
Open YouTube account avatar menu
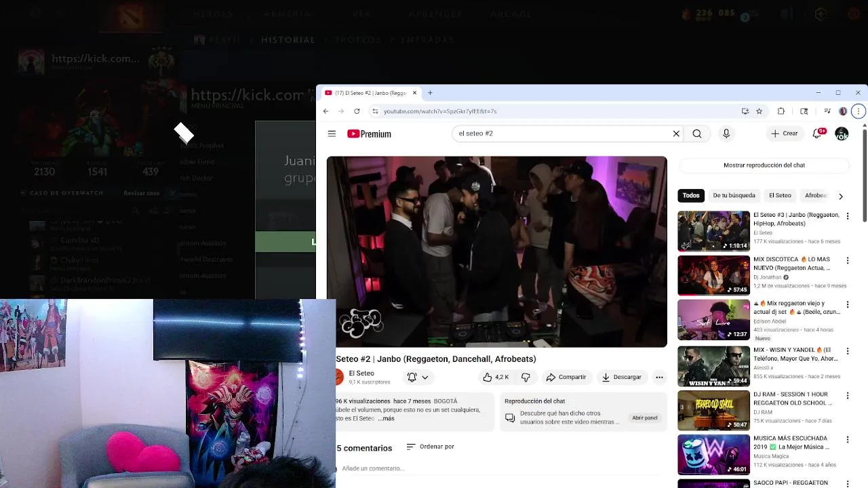point(842,134)
